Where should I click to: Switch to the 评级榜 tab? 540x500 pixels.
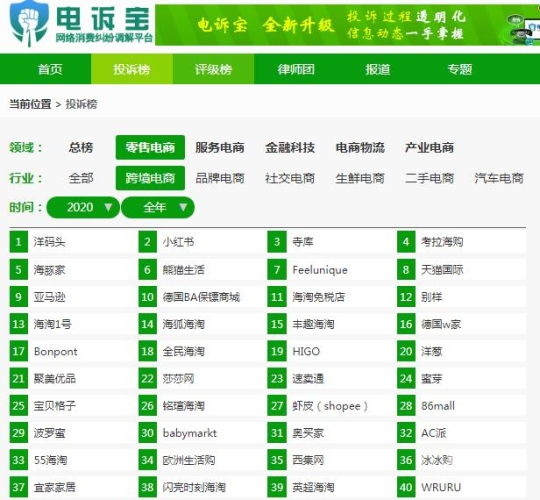click(214, 69)
